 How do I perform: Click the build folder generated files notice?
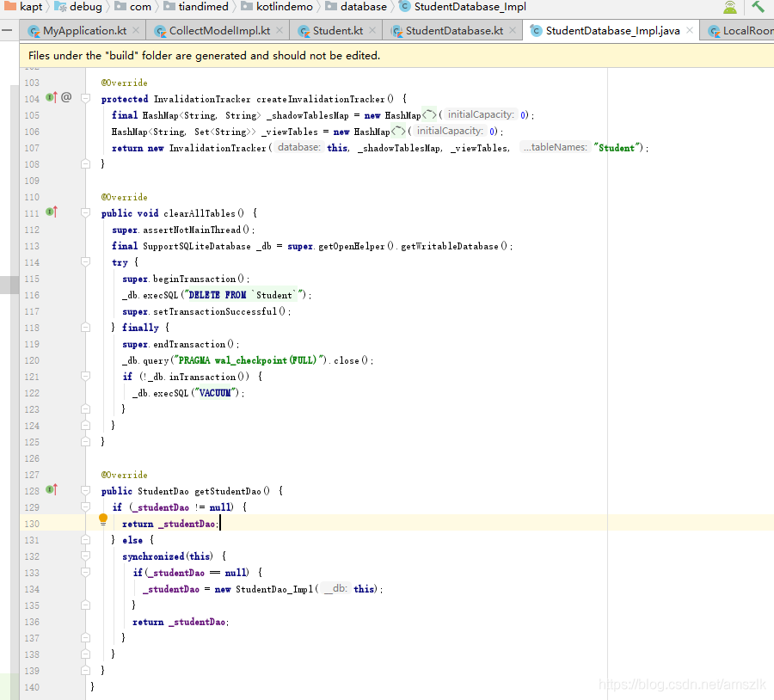click(205, 55)
